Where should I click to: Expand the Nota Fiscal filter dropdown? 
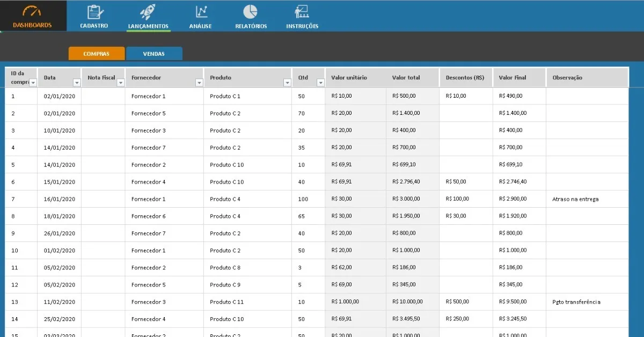[x=120, y=83]
